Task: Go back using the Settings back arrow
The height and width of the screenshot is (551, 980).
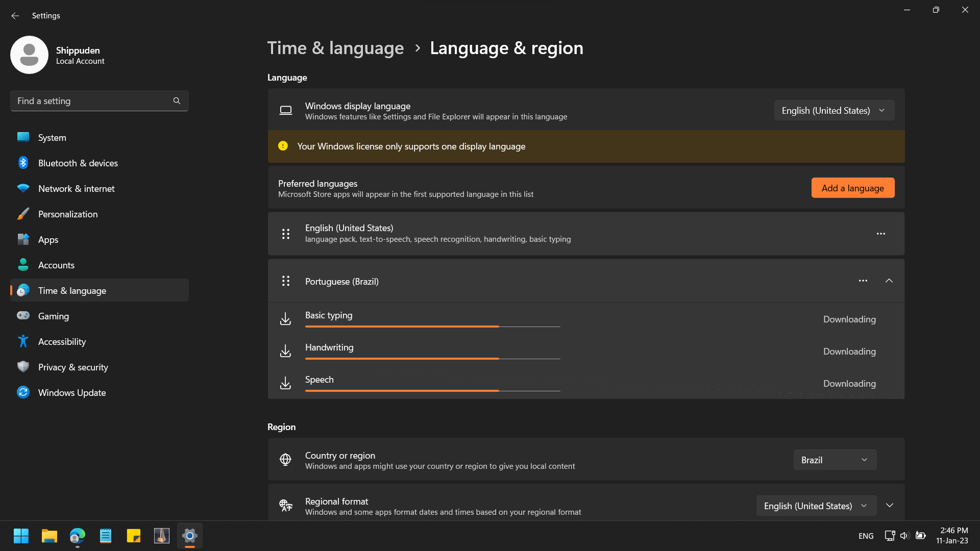Action: point(15,16)
